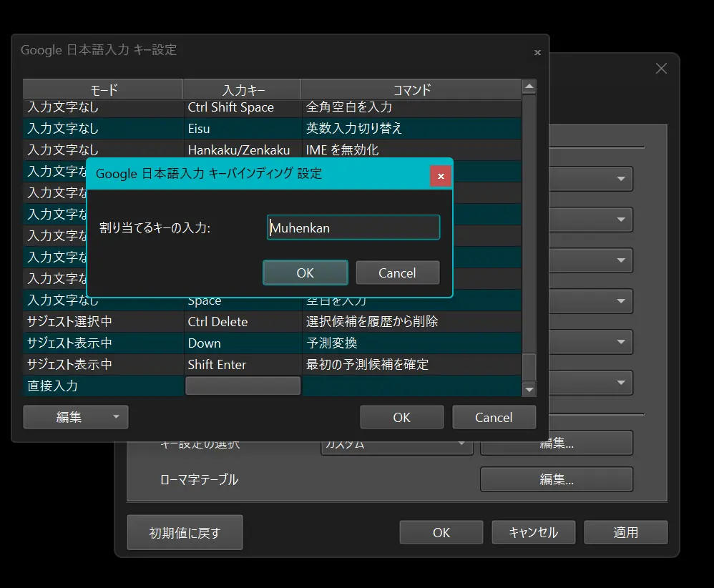Select the Ctrl Shift Space key cell
Viewport: 714px width, 588px height.
243,107
